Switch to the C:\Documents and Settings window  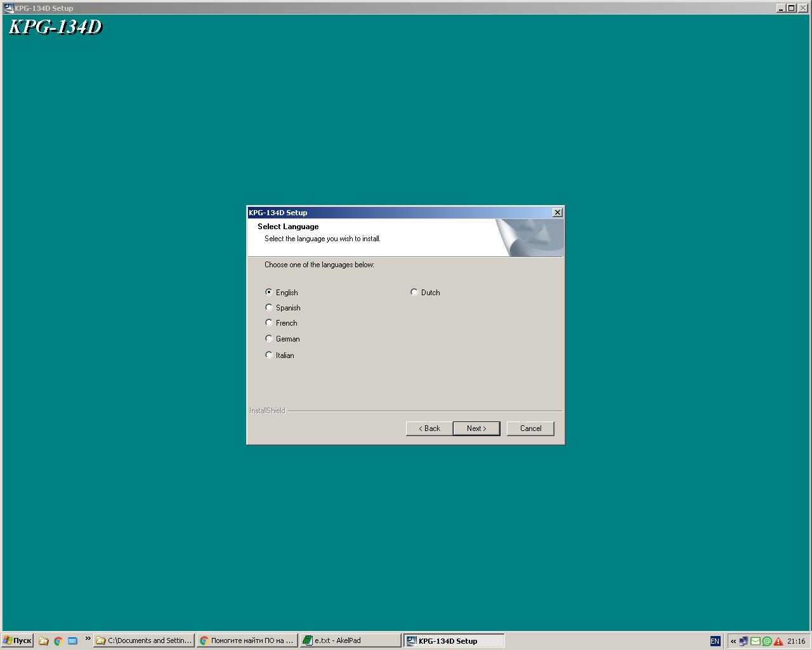[144, 640]
